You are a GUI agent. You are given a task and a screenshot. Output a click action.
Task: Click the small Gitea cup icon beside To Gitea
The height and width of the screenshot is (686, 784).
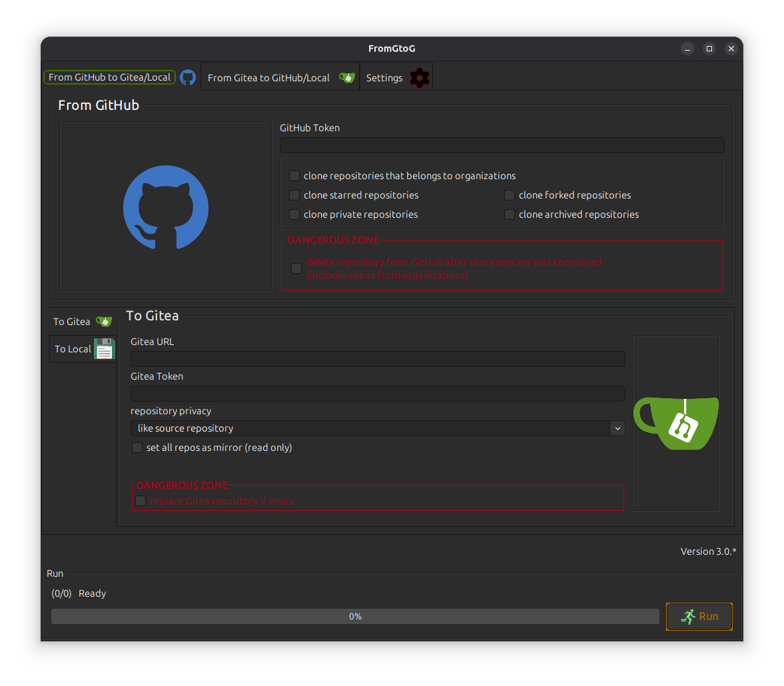point(104,322)
